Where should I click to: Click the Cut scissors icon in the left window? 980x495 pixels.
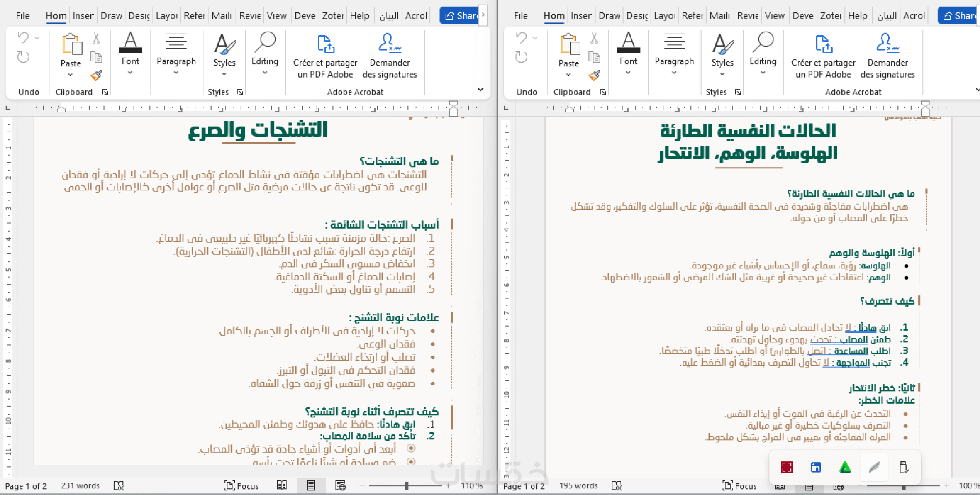(x=96, y=38)
